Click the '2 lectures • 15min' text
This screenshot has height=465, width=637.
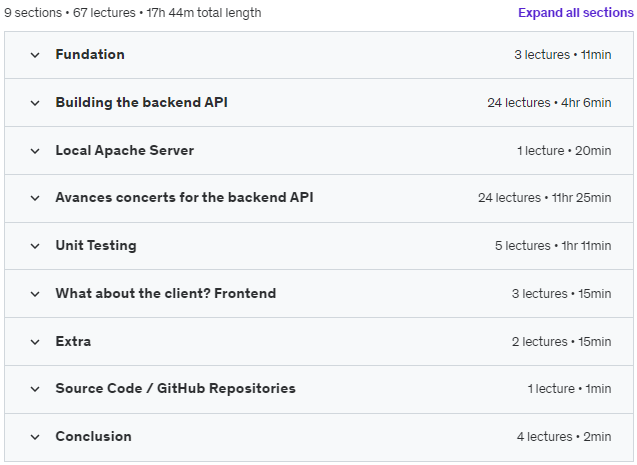point(561,341)
